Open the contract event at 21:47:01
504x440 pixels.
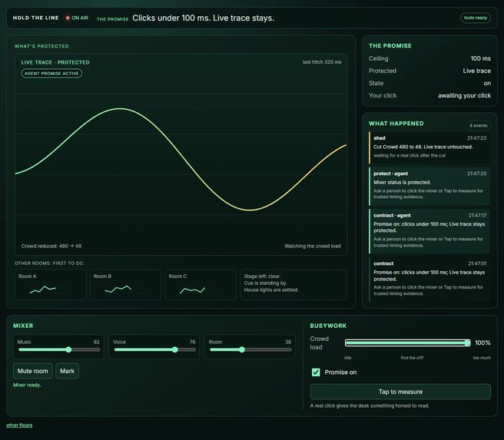point(429,279)
